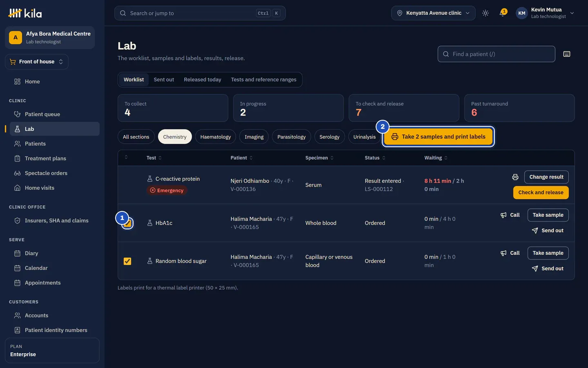Toggle the light/dark theme sun icon
This screenshot has height=368, width=588.
tap(486, 13)
